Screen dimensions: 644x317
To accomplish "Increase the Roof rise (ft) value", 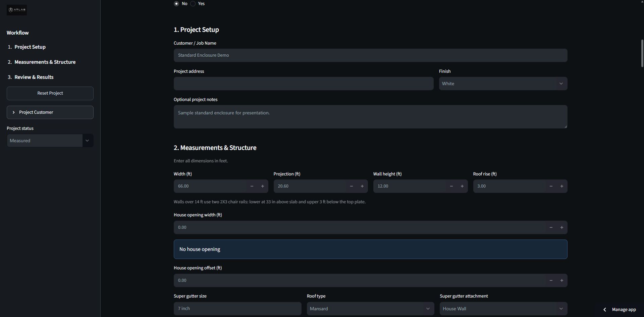I will (562, 186).
